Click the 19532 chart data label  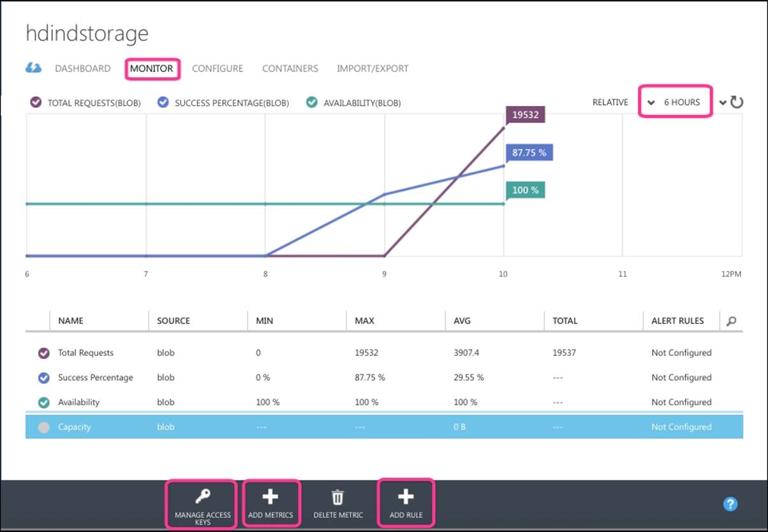pyautogui.click(x=526, y=115)
